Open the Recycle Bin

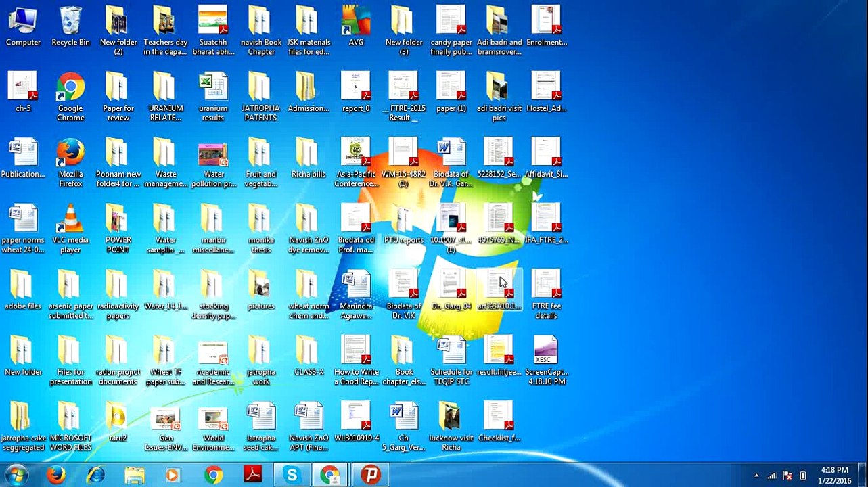pos(70,27)
